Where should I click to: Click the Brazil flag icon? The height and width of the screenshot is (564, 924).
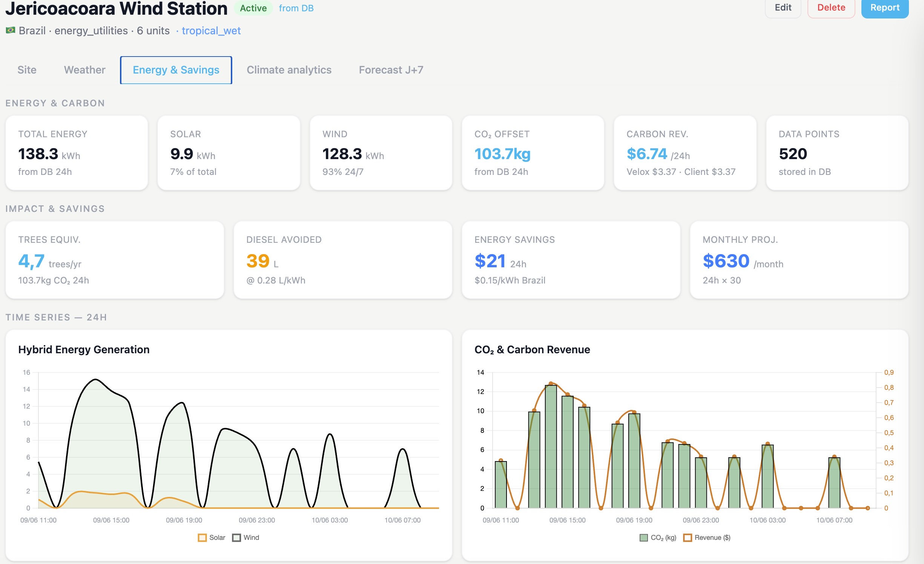[x=11, y=30]
